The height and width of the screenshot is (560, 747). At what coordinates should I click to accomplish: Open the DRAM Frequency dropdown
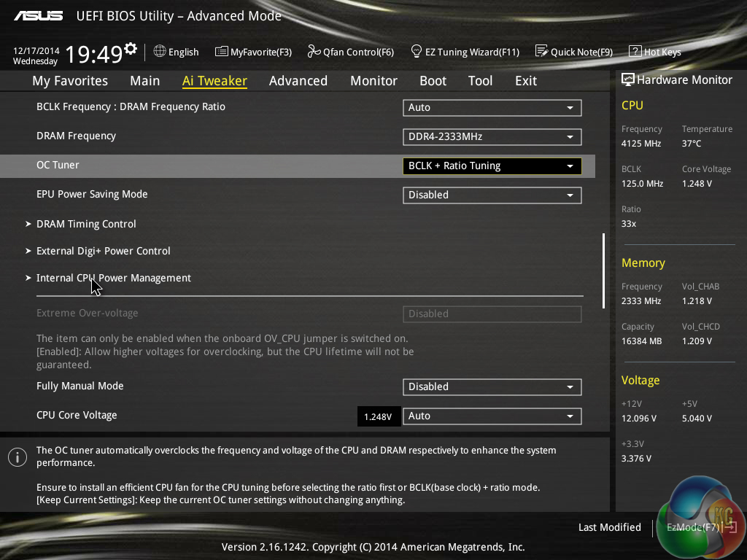click(x=492, y=136)
